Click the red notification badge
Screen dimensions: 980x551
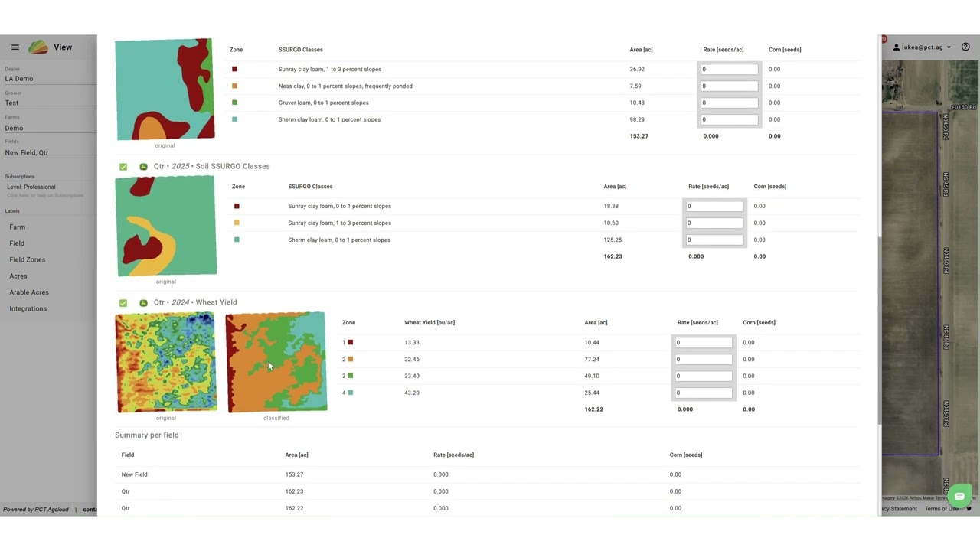click(x=884, y=39)
